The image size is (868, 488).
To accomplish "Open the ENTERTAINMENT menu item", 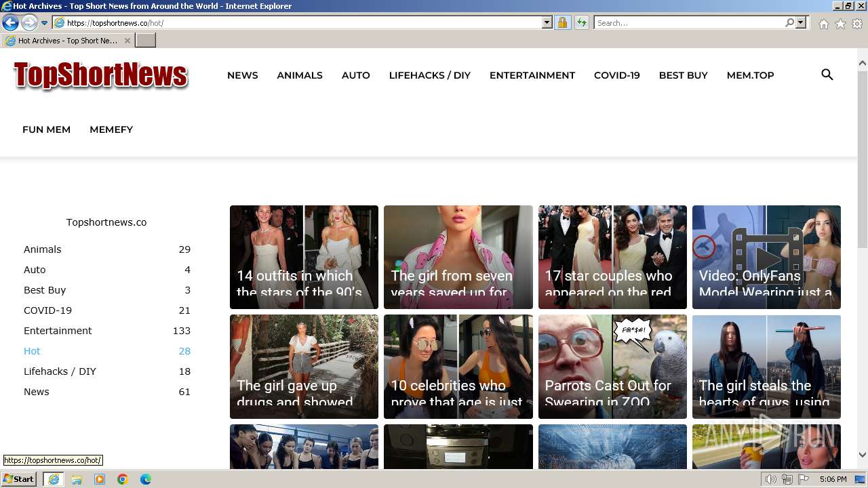I will pos(532,75).
